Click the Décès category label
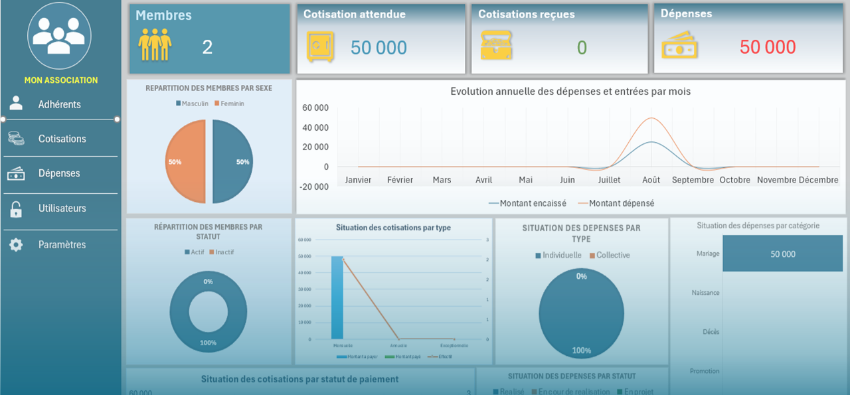The image size is (850, 395). point(711,332)
